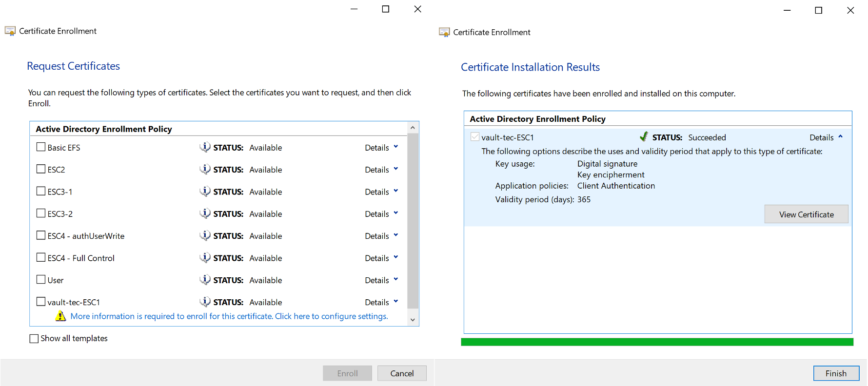Expand Details for ESC3-2

click(382, 214)
